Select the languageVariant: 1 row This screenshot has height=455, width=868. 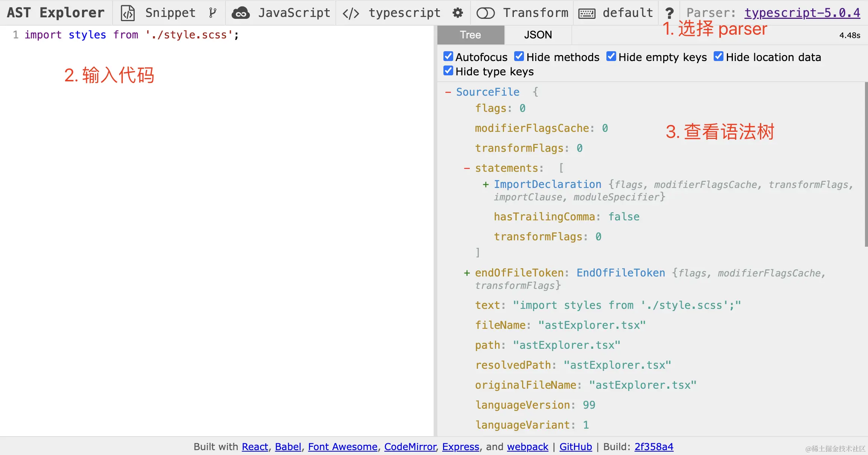click(x=532, y=425)
